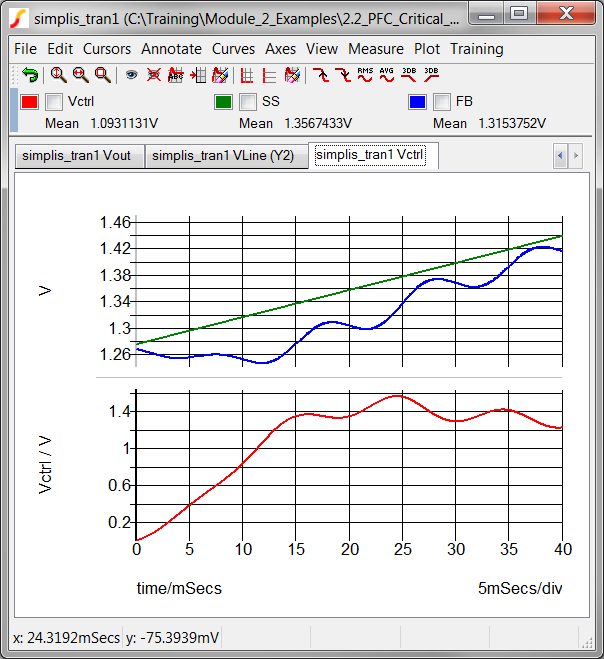Viewport: 604px width, 659px height.
Task: Click the tab scroll right arrow
Action: (575, 156)
